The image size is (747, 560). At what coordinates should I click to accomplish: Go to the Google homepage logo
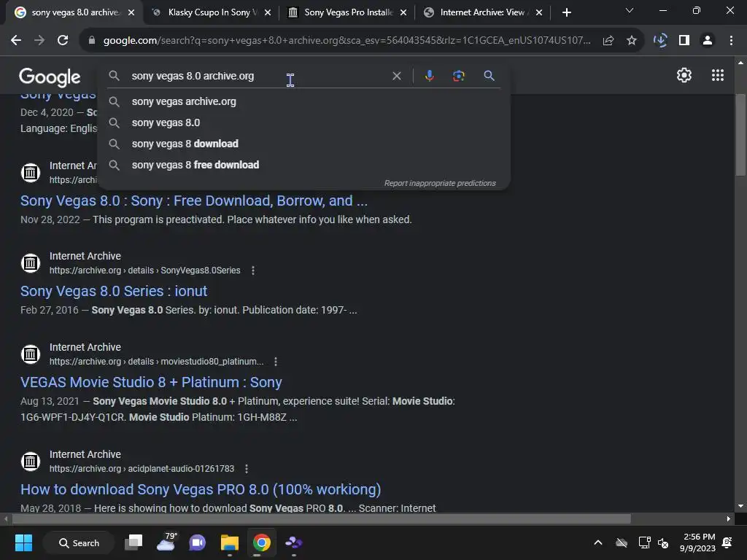click(50, 77)
